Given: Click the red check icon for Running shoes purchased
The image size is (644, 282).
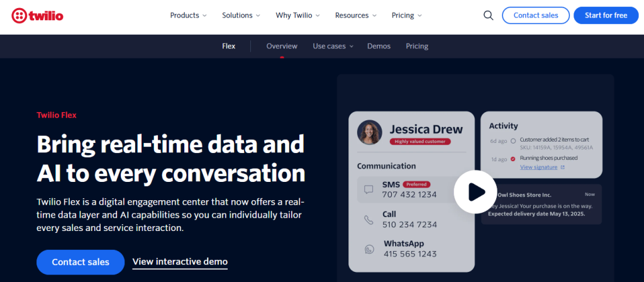Looking at the screenshot, I should click(513, 159).
